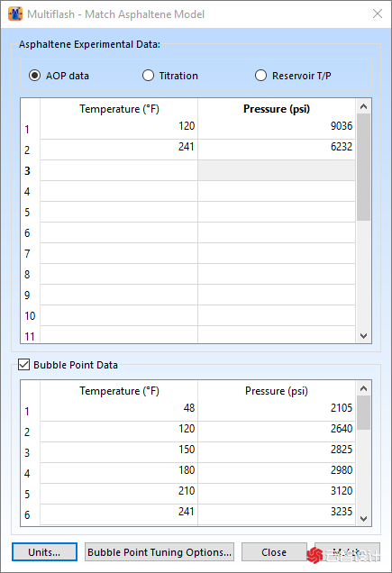The image size is (392, 573).
Task: Open the Units... dialog
Action: coord(44,551)
